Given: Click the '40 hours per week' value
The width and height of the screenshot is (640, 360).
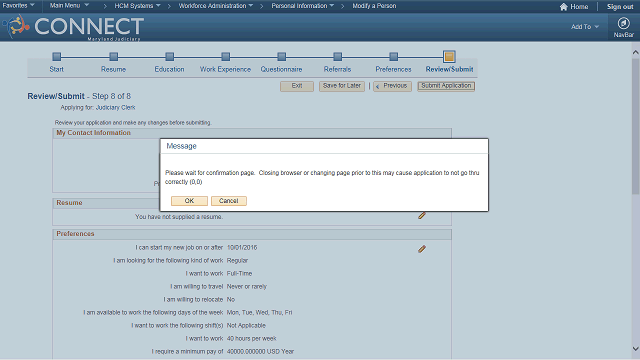Looking at the screenshot, I should pyautogui.click(x=251, y=338).
